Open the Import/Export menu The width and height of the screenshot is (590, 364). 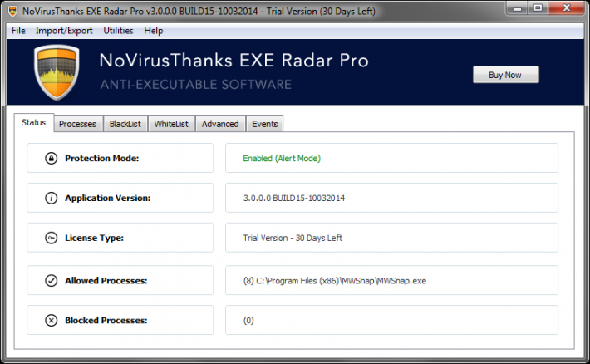click(x=64, y=31)
